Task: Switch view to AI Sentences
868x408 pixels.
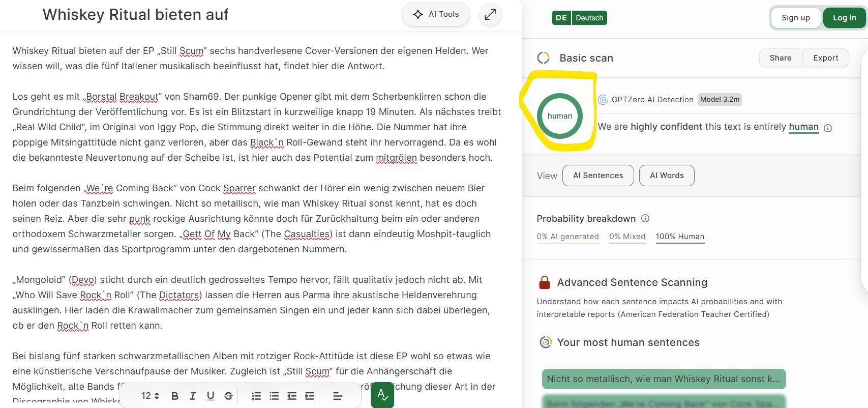Action: (598, 176)
